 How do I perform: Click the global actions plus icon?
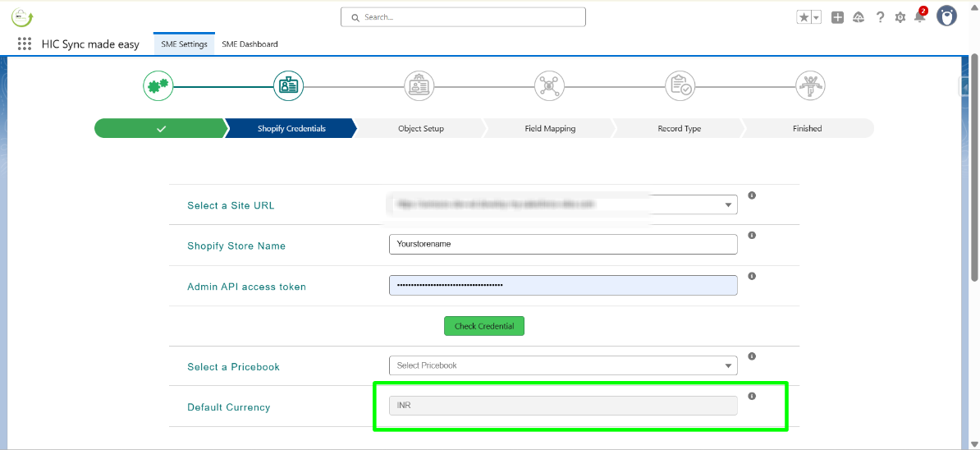837,17
